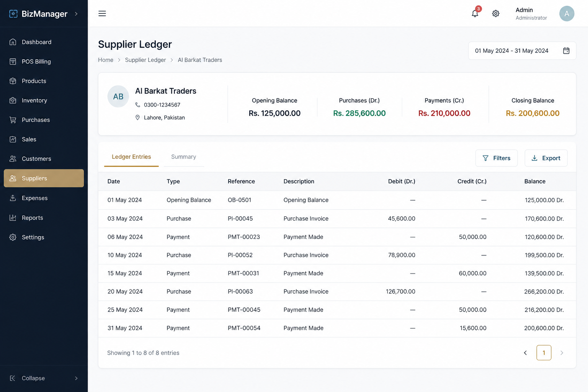
Task: Expand the chevron next to BizManager
Action: tap(76, 14)
